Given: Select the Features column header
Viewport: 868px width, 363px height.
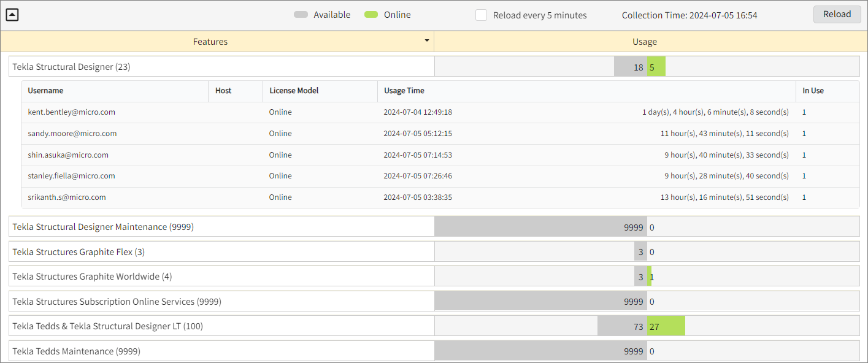Looking at the screenshot, I should [210, 41].
